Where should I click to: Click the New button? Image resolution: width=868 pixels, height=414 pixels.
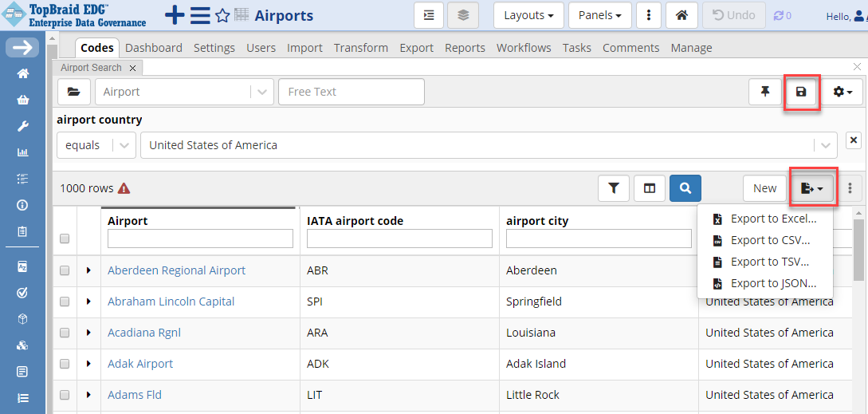pyautogui.click(x=764, y=188)
